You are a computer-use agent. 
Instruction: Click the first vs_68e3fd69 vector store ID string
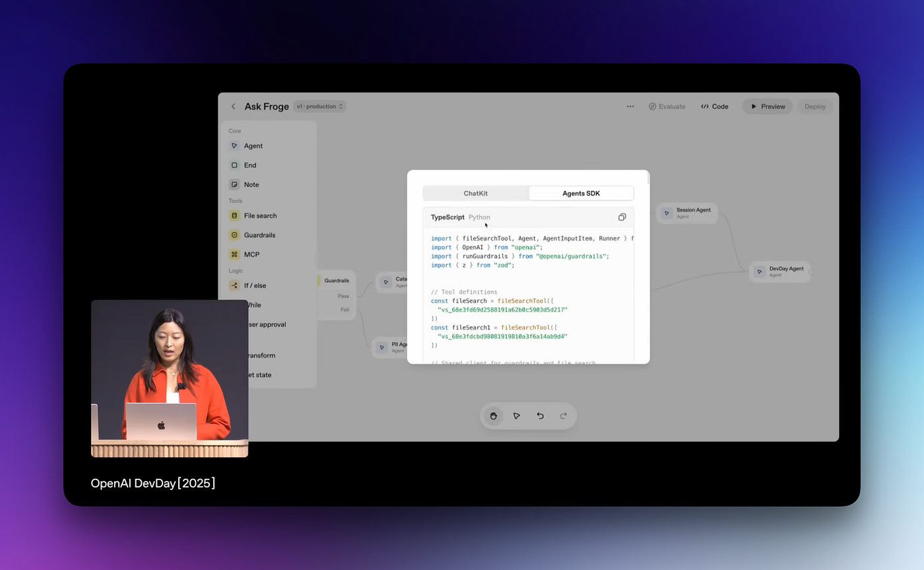[502, 309]
